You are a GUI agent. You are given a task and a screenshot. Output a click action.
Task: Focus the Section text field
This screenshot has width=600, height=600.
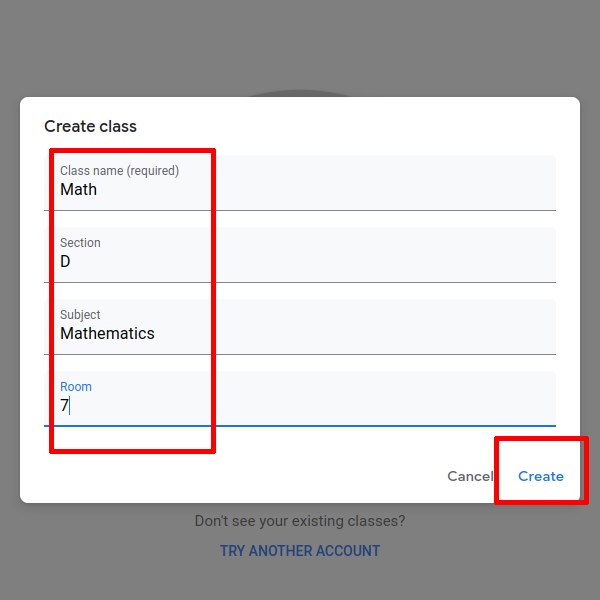coord(300,255)
